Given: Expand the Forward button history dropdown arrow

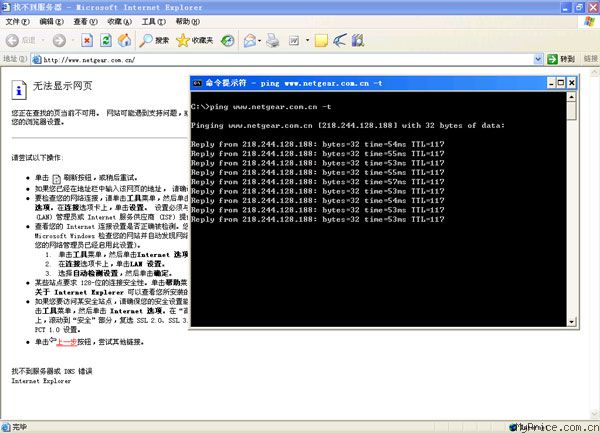Looking at the screenshot, I should pyautogui.click(x=72, y=40).
